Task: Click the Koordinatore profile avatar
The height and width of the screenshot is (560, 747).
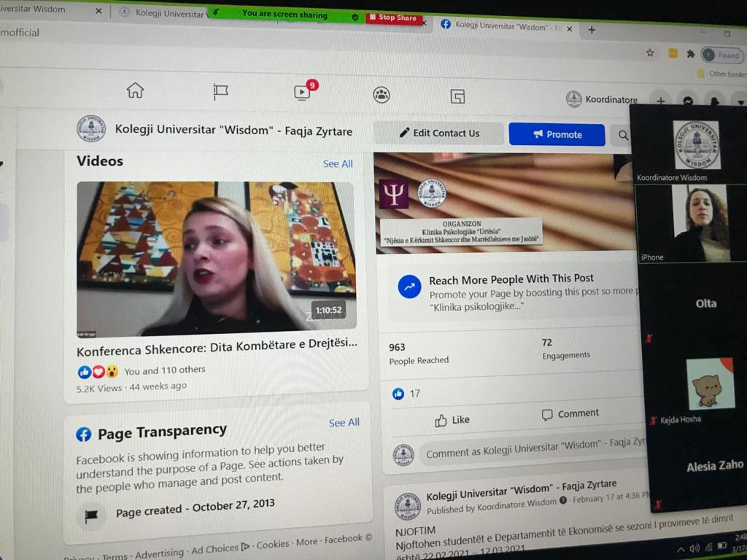Action: click(x=573, y=99)
